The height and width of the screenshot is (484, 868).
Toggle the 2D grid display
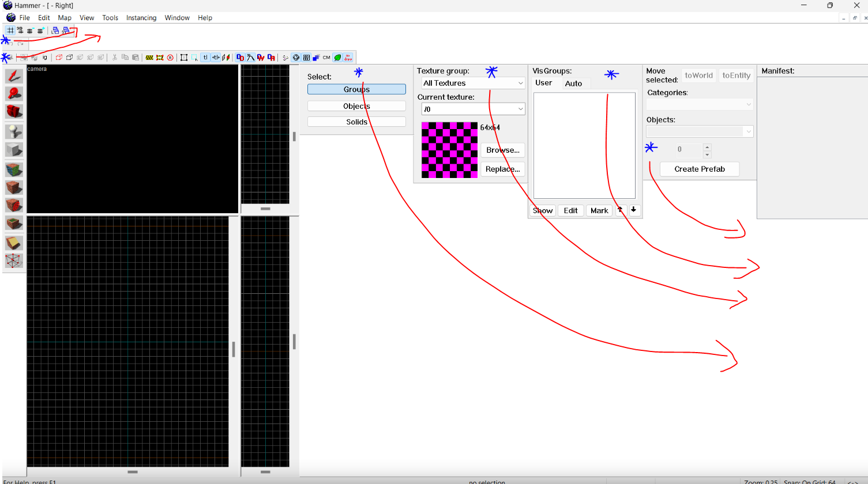tap(10, 31)
